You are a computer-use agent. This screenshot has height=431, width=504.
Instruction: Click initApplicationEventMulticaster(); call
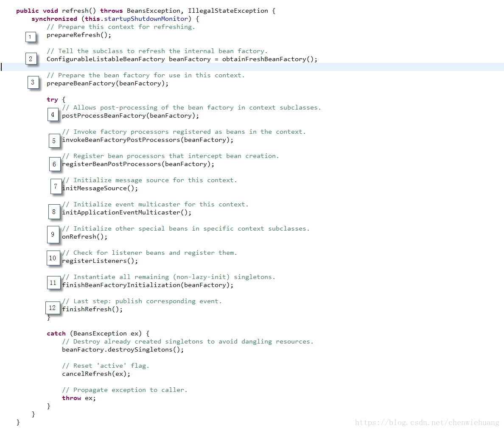click(x=127, y=212)
